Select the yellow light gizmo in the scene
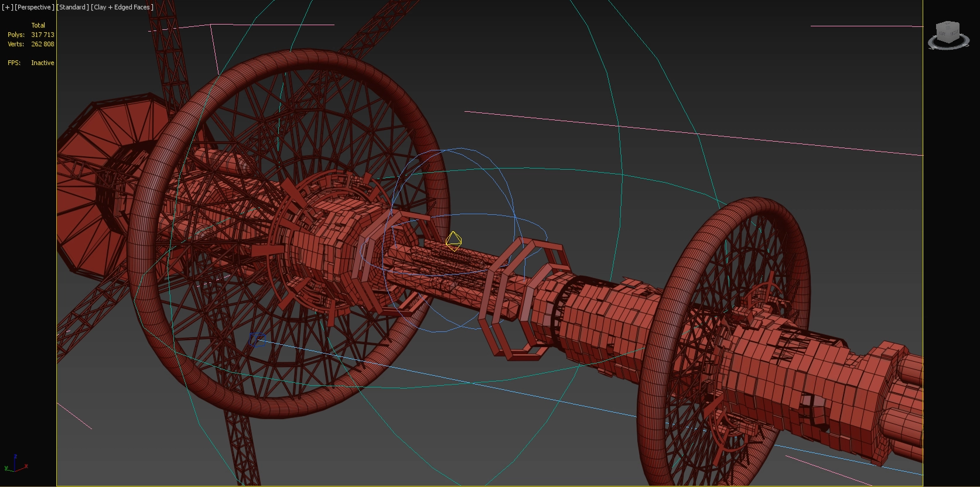Screen dimensions: 980x487 (x=453, y=241)
